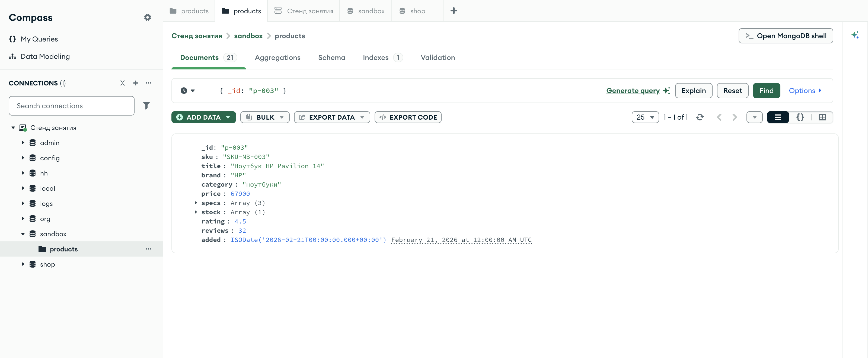Open the shop top tab
Screen dimensions: 868x358
pos(417,11)
